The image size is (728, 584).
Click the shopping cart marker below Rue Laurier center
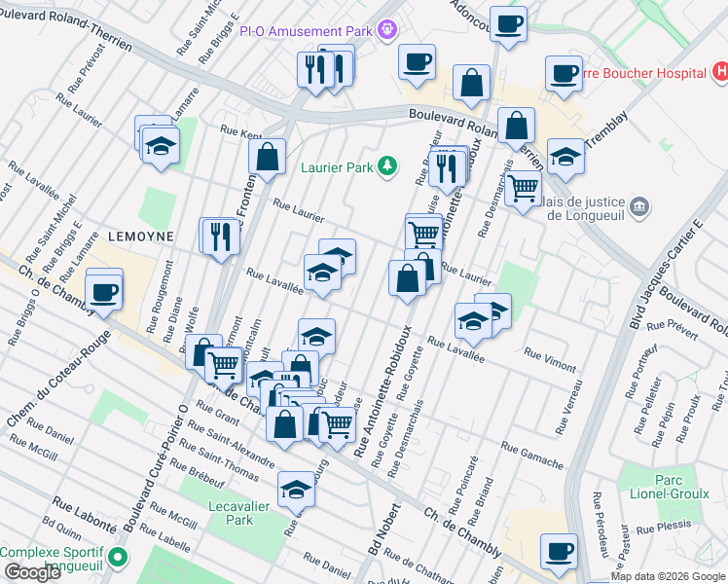[x=424, y=235]
